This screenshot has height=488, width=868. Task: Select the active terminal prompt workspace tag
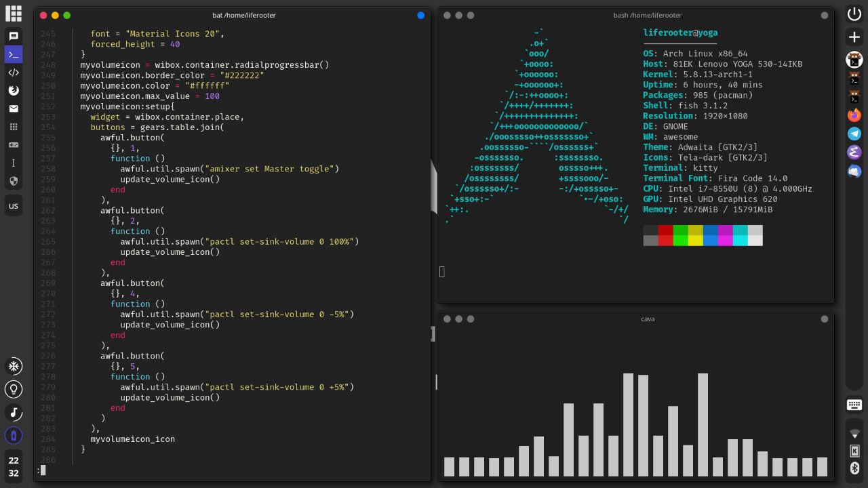click(14, 54)
